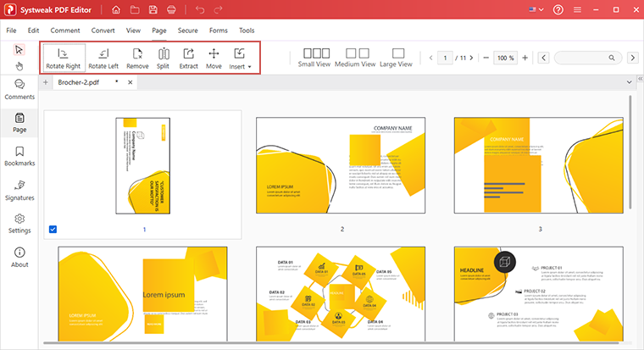Switch to Medium View layout

(x=355, y=58)
